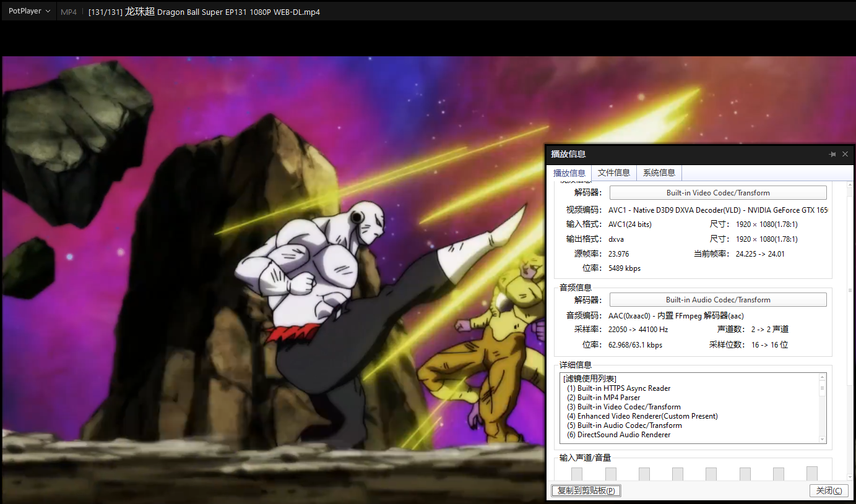Image resolution: width=856 pixels, height=504 pixels.
Task: Open the PotPlayer main menu dropdown
Action: (29, 11)
